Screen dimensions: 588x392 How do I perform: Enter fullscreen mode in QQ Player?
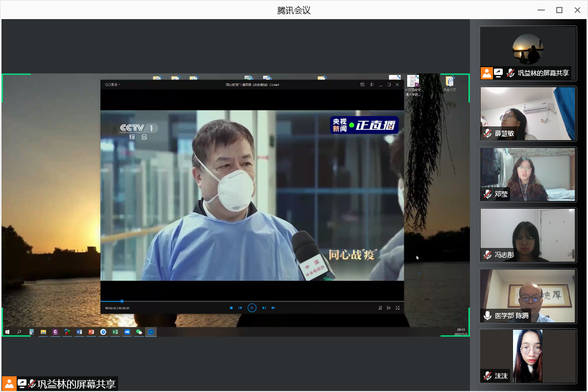(397, 308)
